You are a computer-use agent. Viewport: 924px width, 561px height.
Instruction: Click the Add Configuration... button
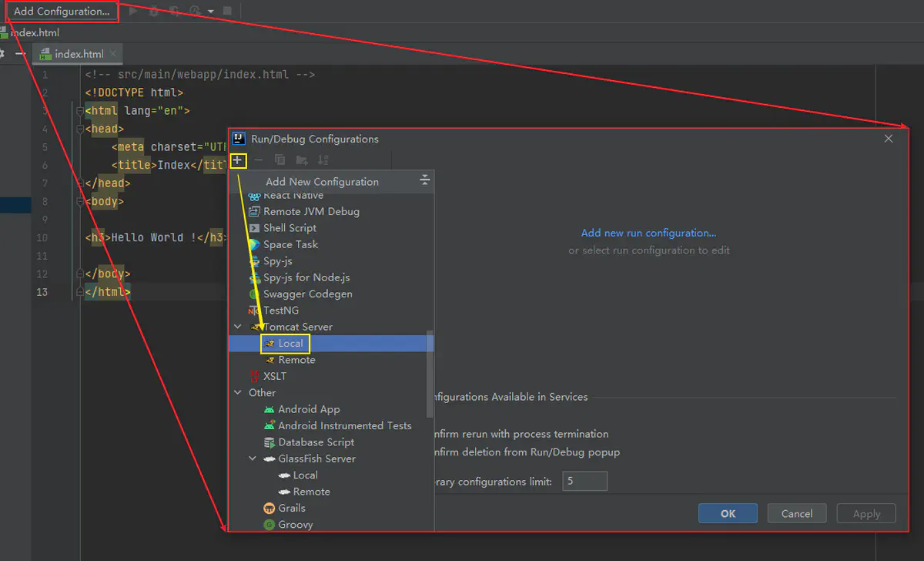click(62, 12)
